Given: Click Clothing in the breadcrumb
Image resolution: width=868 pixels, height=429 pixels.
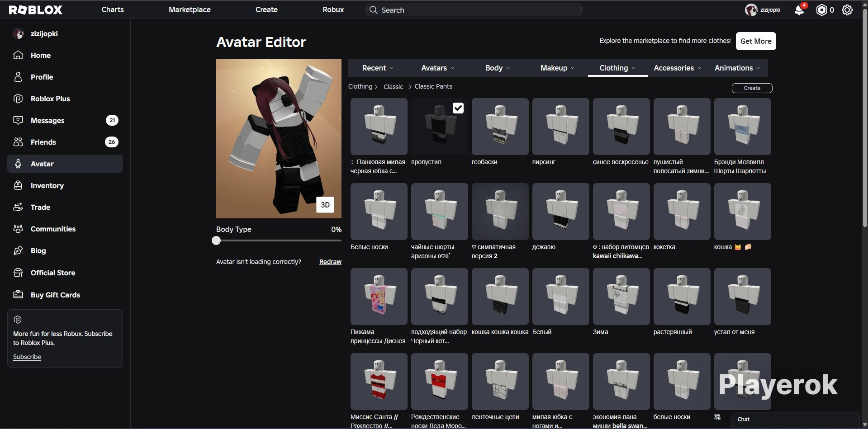Looking at the screenshot, I should click(360, 86).
